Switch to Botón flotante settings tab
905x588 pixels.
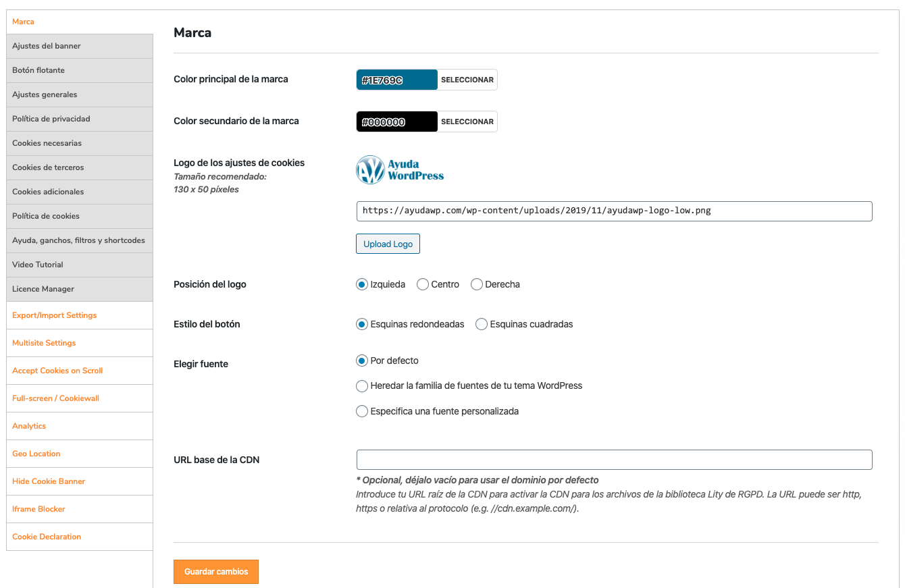[80, 70]
